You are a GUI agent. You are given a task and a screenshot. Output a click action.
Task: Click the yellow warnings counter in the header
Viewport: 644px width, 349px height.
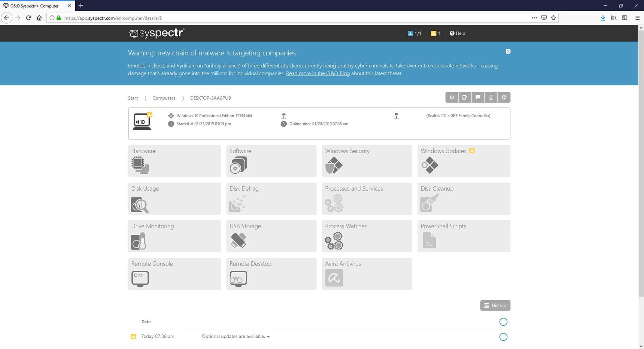(x=435, y=33)
